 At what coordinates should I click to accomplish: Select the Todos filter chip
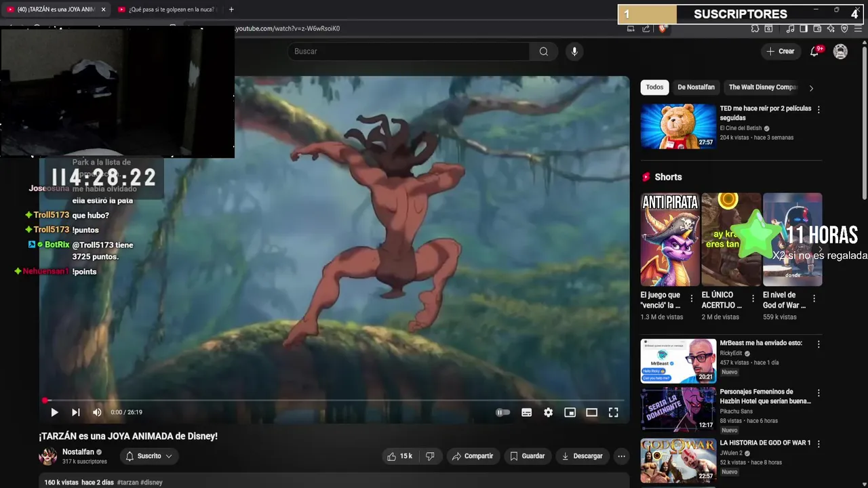click(654, 87)
